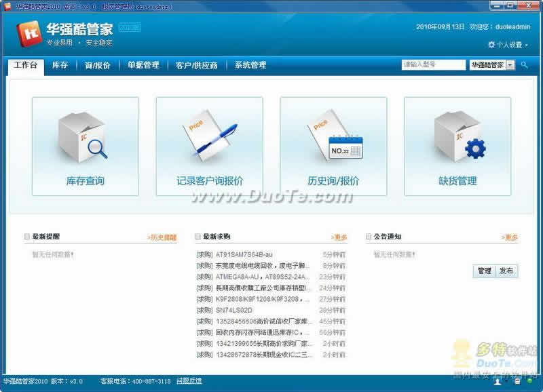Click the green status dot in status bar
Screen dimensions: 543x392
[x=529, y=381]
